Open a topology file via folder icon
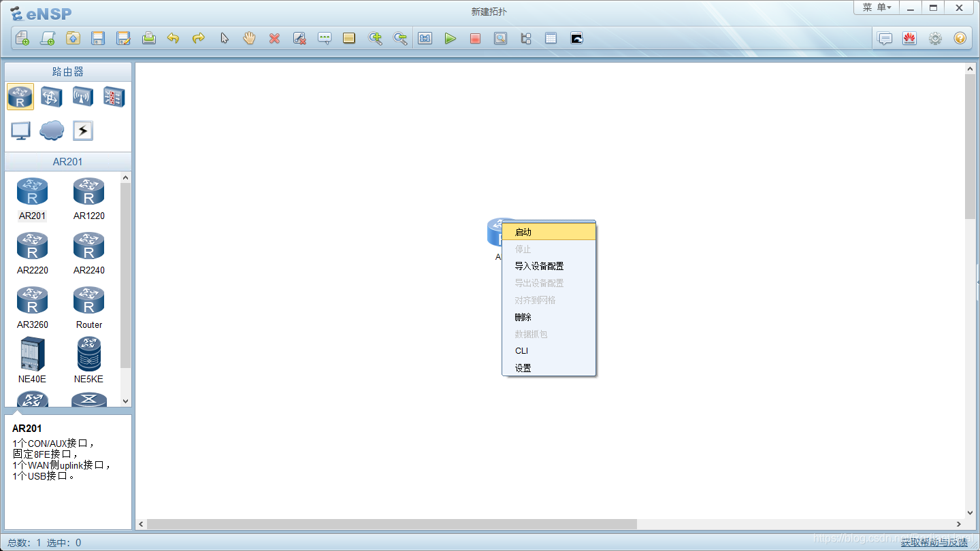Screen dimensions: 980x551 (73, 38)
